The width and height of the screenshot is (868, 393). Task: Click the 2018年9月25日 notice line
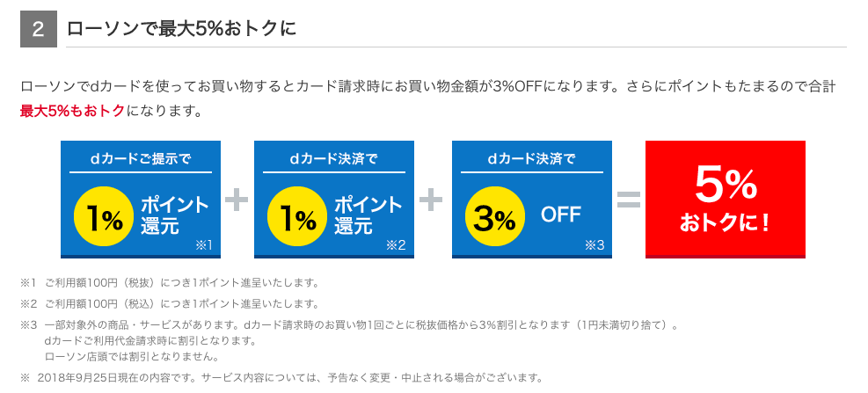coord(282,379)
